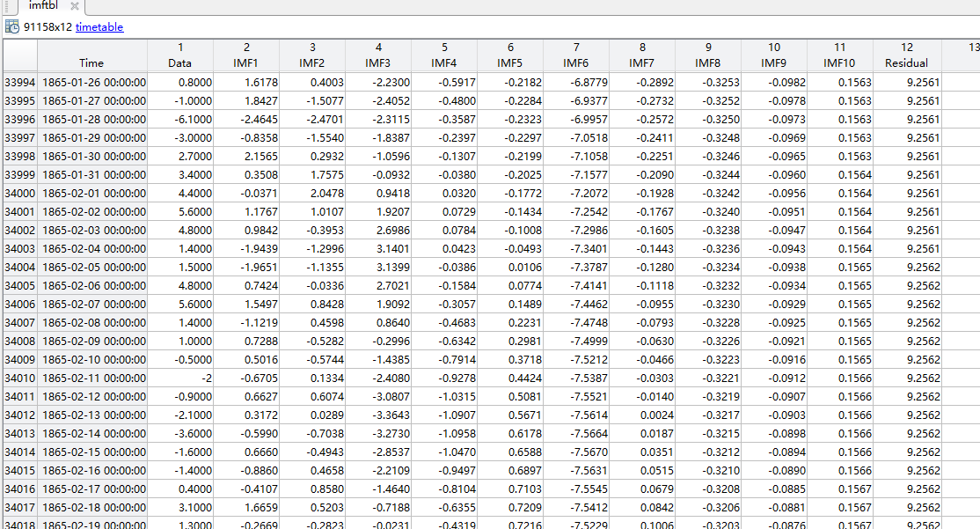Image resolution: width=980 pixels, height=529 pixels.
Task: Select the Time column header
Action: coord(91,62)
